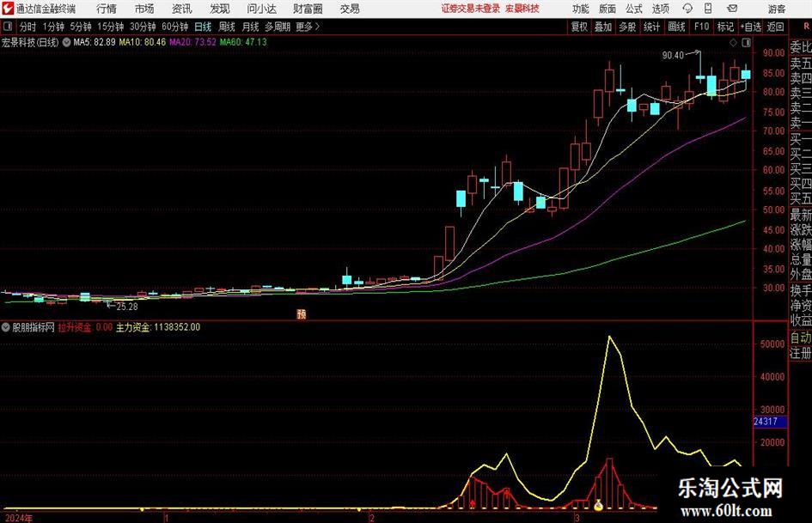Click the MA60: 47.13 value
The height and width of the screenshot is (523, 812).
tap(243, 42)
